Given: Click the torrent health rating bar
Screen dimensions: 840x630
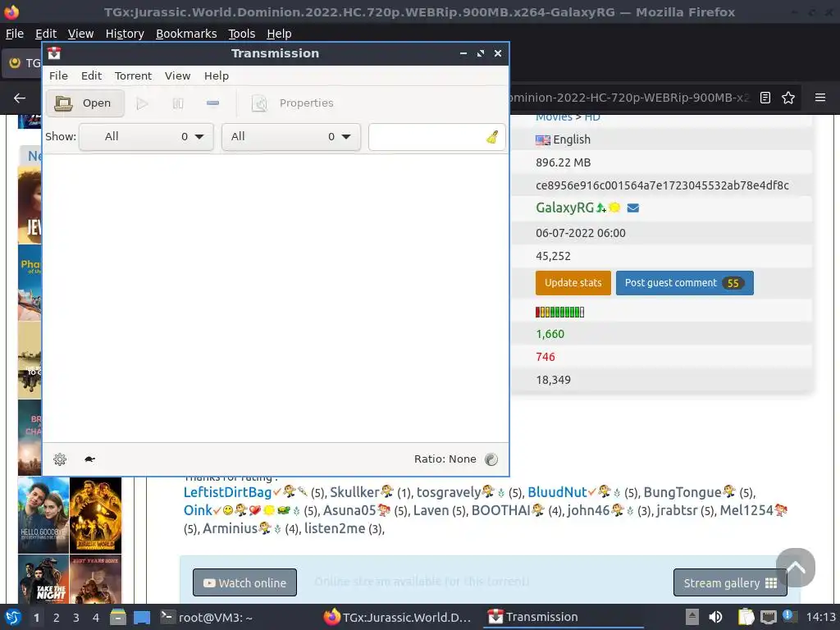Looking at the screenshot, I should pos(559,312).
